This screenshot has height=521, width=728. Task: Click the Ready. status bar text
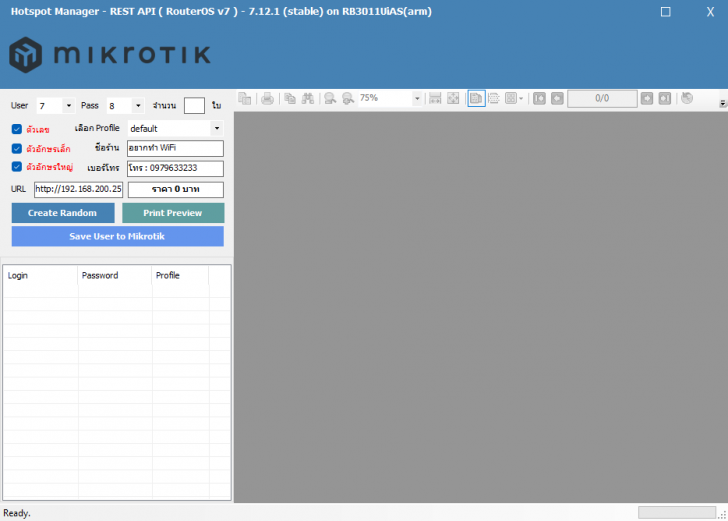(x=17, y=513)
